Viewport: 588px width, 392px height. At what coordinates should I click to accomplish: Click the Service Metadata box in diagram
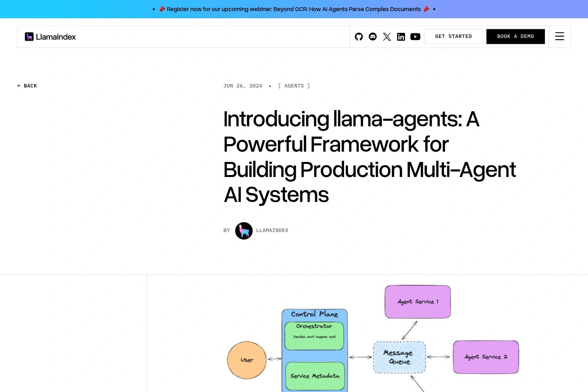pos(315,376)
